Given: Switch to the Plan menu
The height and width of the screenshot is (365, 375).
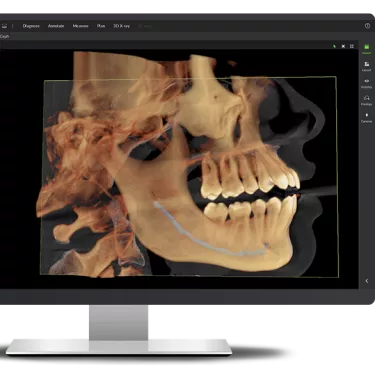Looking at the screenshot, I should (101, 26).
